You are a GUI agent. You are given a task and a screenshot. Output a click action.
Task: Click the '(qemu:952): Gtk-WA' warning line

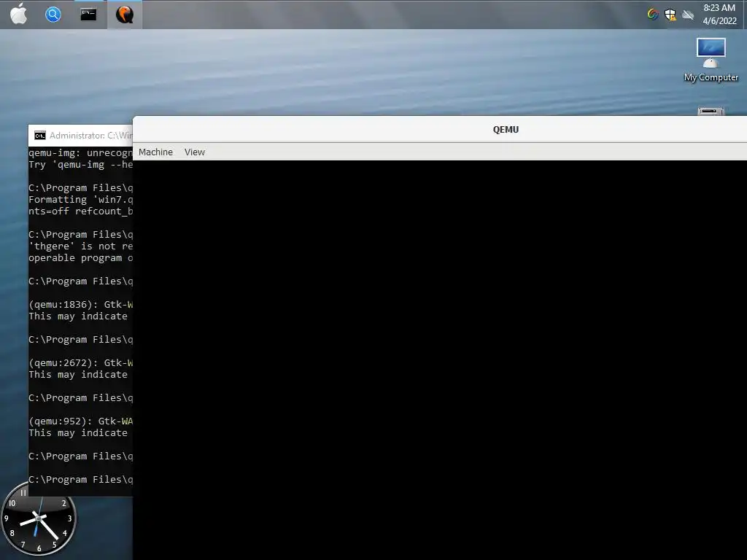click(80, 421)
